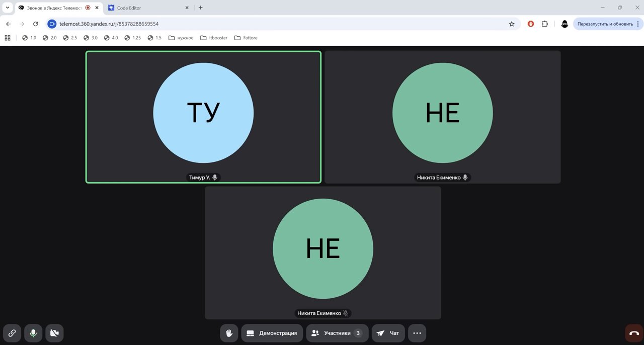Go back to previous page

[8, 24]
